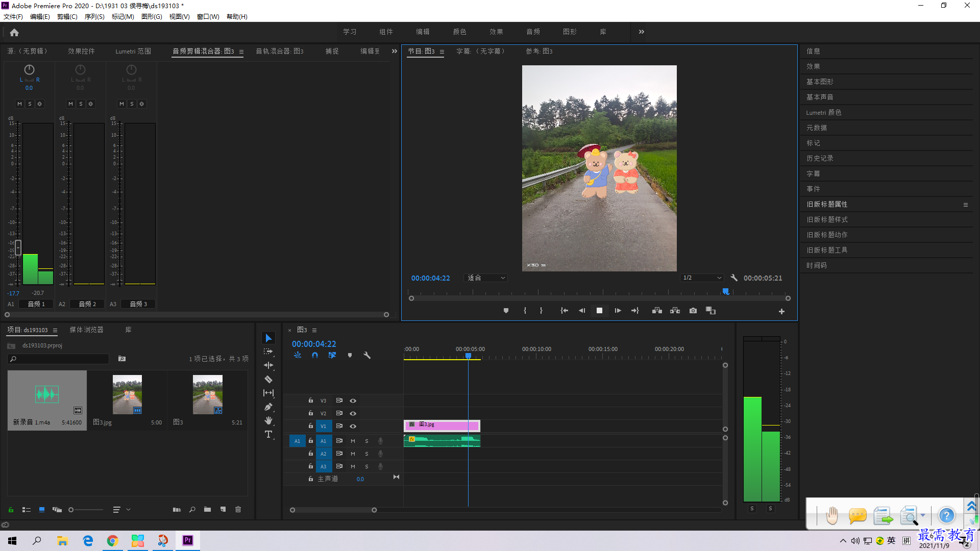The image size is (980, 551).
Task: Switch to 音频 workspace
Action: [x=533, y=32]
